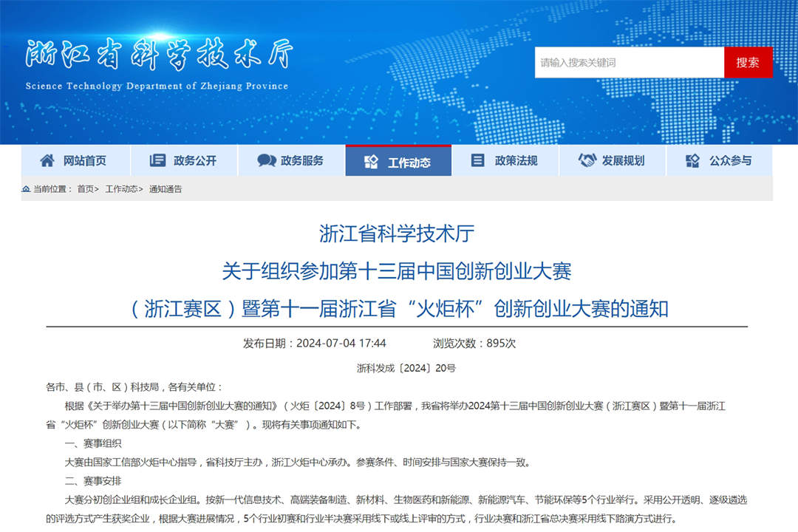
Task: Focus the 请输入搜索关键词 search field
Action: [629, 63]
